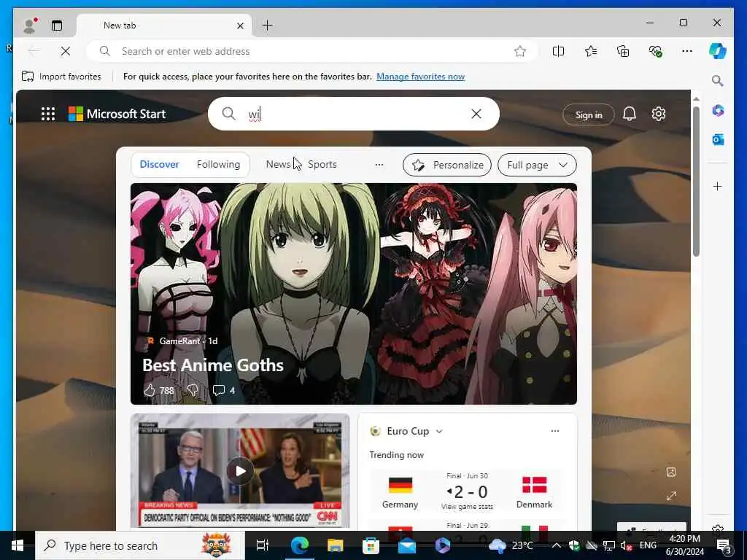Click the taskbar search box
The width and height of the screenshot is (747, 560).
pos(140,545)
